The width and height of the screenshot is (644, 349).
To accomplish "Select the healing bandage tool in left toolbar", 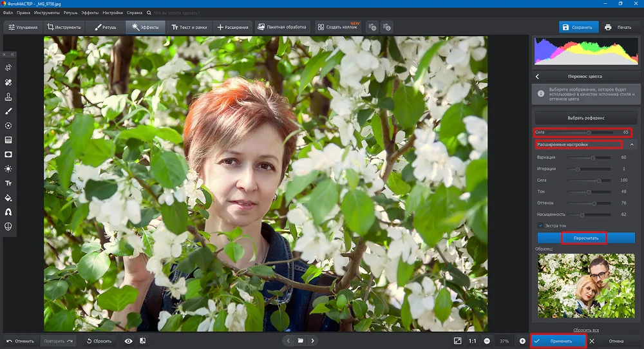I will [8, 82].
